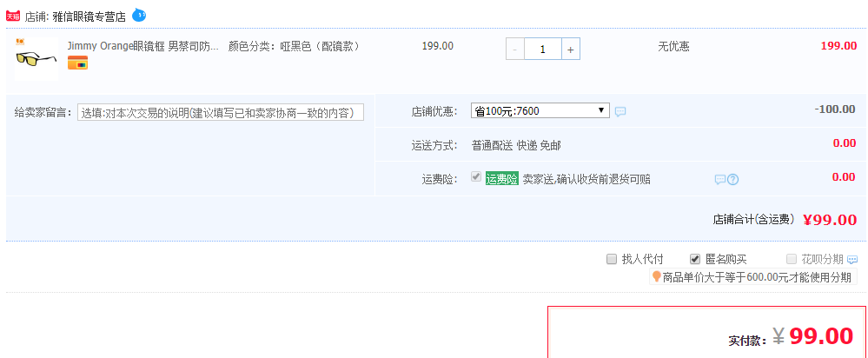Click the speech bubble icon after 花呗分期
The image size is (868, 358).
852,260
